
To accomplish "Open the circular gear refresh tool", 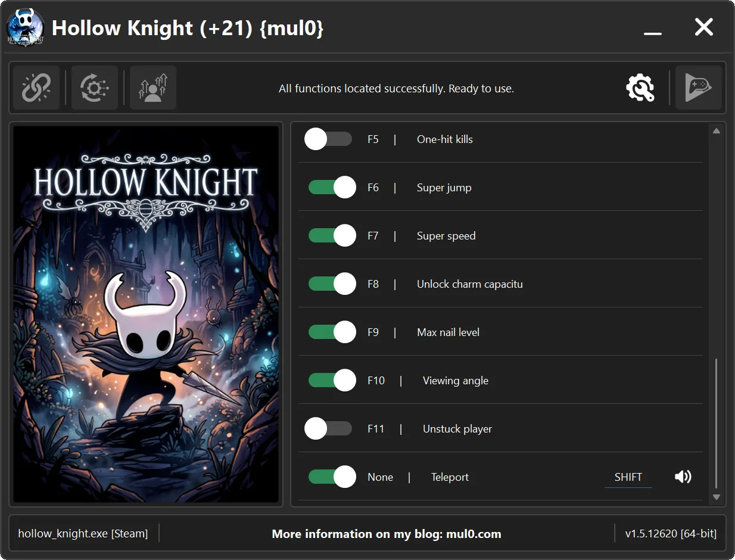I will 95,88.
